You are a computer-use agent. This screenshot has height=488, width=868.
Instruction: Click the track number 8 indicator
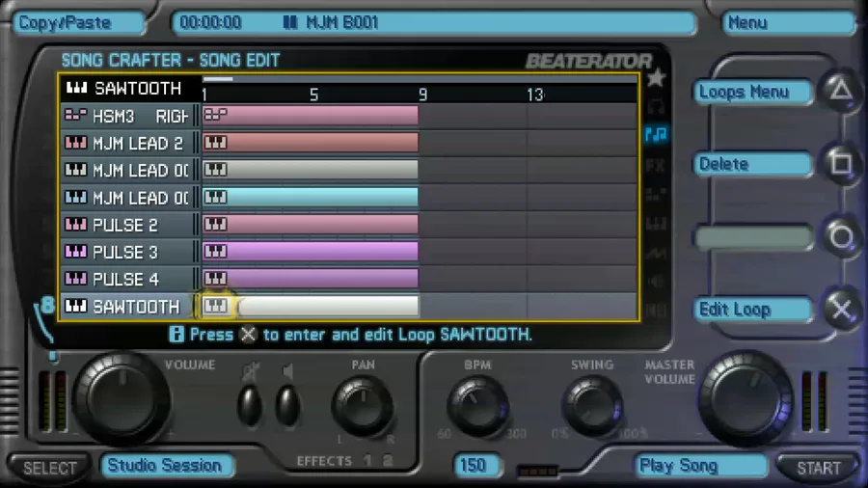point(47,305)
